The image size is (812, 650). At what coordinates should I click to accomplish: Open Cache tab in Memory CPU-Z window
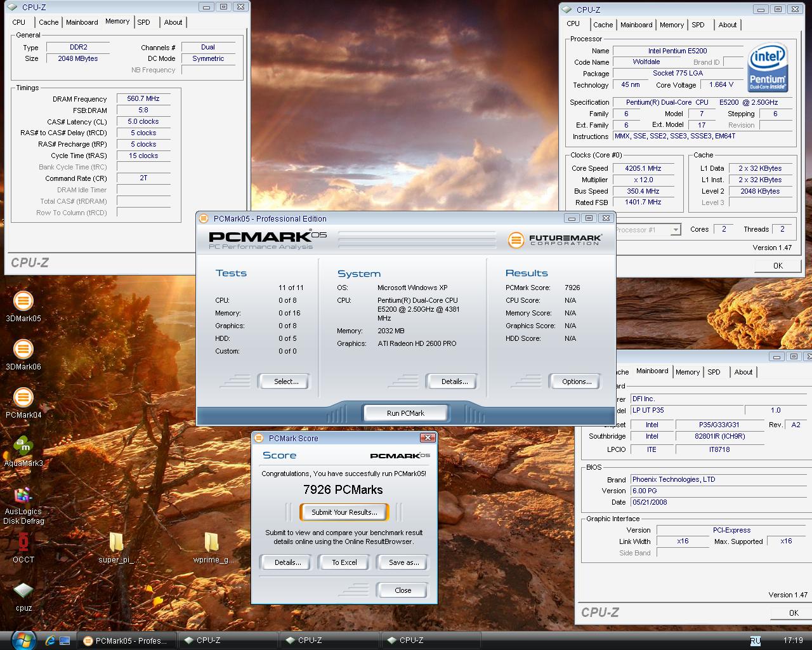[x=49, y=22]
